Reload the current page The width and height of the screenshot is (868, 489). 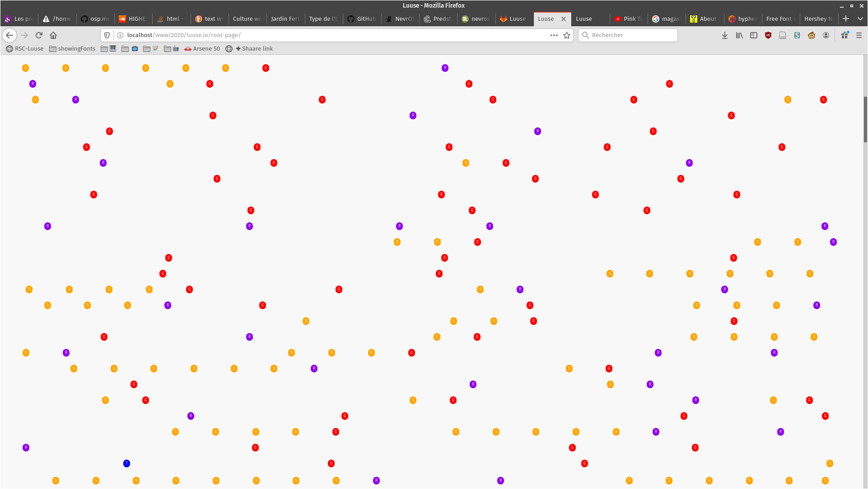point(39,35)
